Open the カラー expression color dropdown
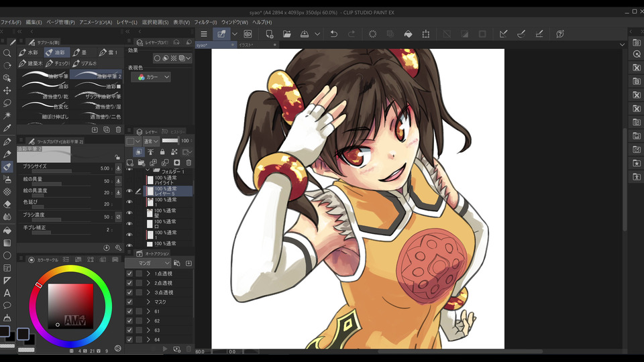 [x=151, y=76]
